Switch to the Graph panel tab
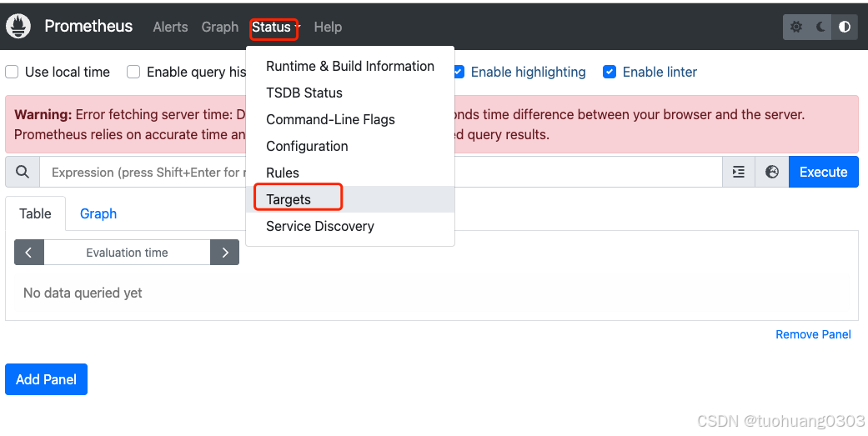Viewport: 868px width, 436px height. [98, 213]
